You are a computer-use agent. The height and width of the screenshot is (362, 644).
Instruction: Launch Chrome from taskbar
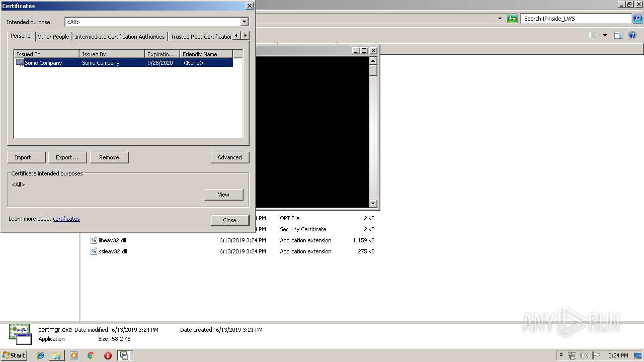click(91, 355)
